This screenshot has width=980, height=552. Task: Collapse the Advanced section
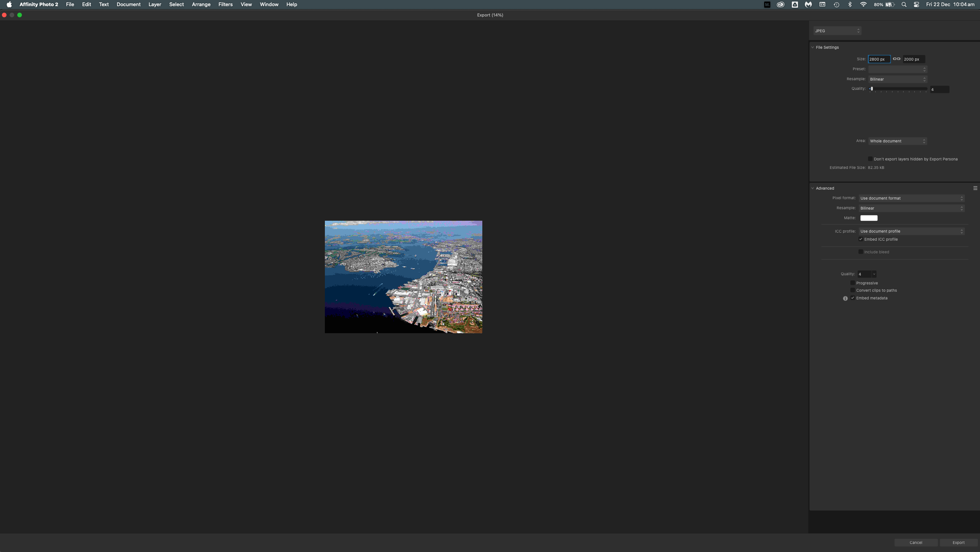(813, 188)
